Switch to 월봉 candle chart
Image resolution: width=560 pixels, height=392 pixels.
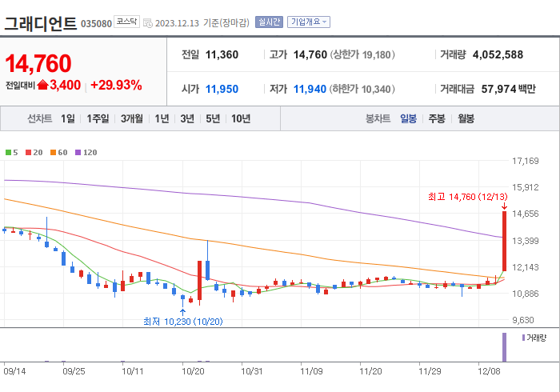(x=466, y=118)
